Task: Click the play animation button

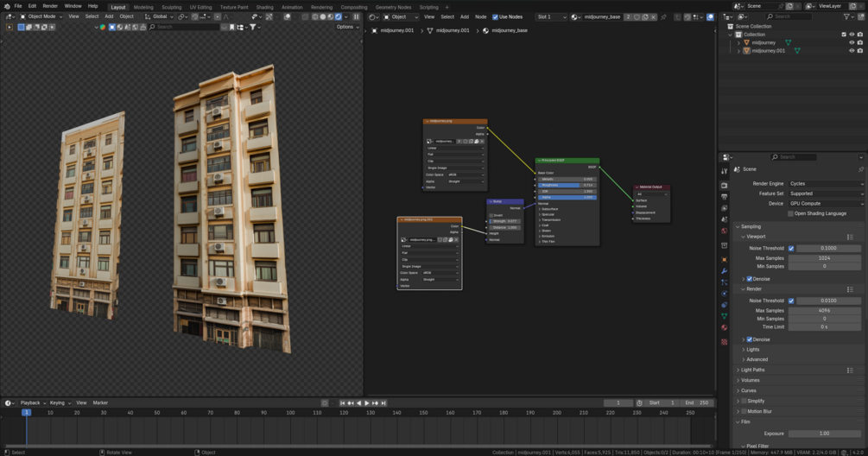Action: [366, 403]
